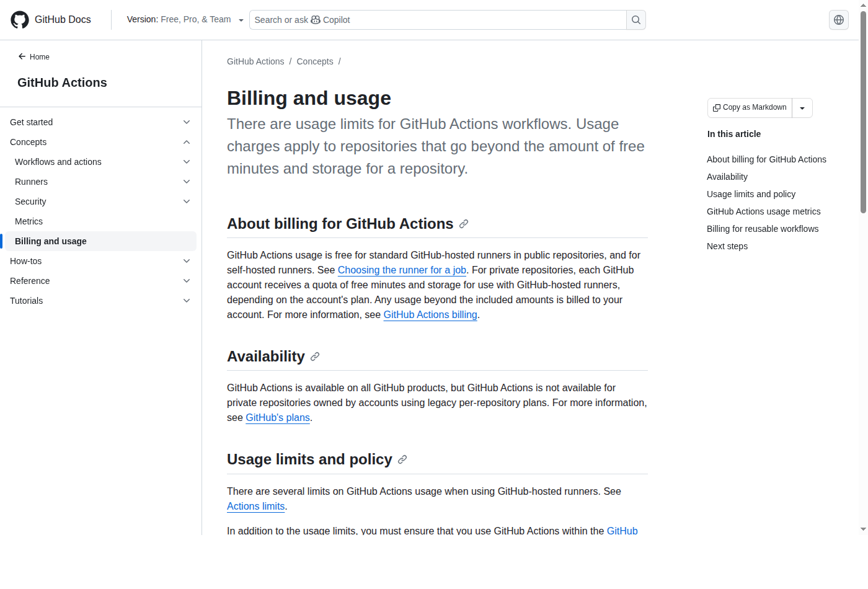Expand the How-tos sidebar section
Screen dimensions: 868x589
pyautogui.click(x=186, y=261)
